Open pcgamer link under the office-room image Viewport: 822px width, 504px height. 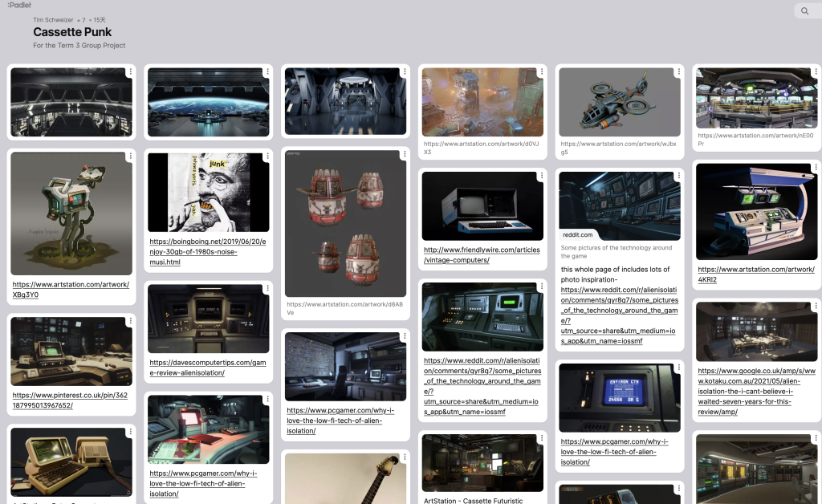(340, 421)
